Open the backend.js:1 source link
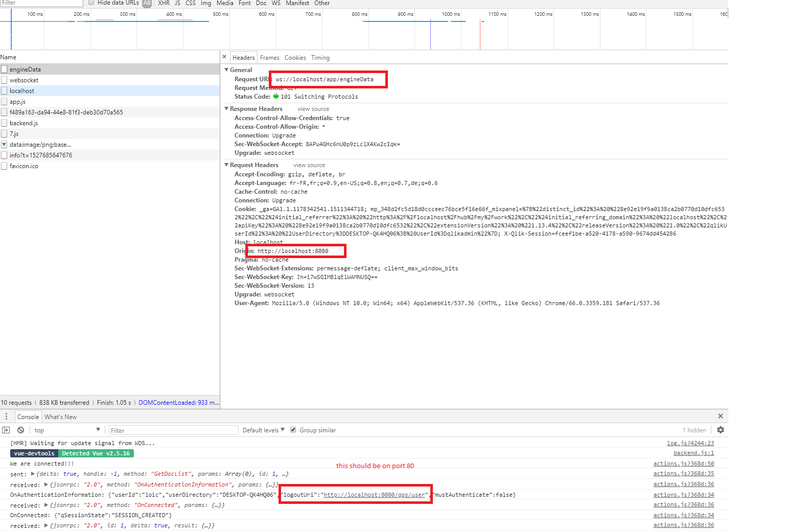785x532 pixels. 694,453
